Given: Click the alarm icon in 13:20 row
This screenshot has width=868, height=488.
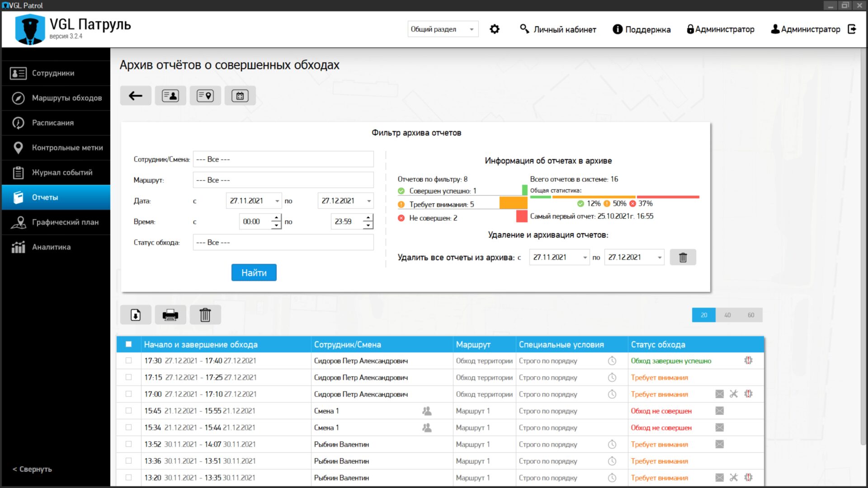Looking at the screenshot, I should [748, 477].
